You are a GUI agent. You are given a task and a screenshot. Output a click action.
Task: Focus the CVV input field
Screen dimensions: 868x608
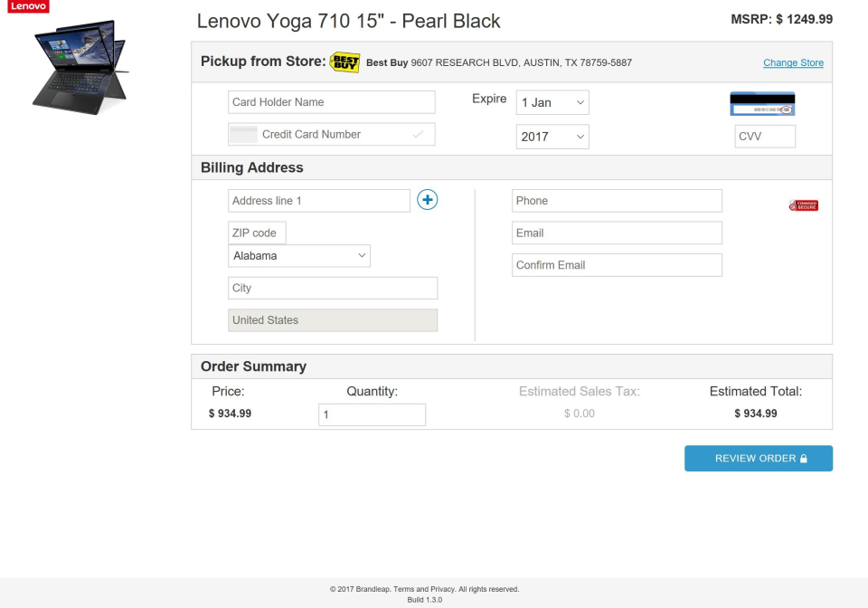click(x=765, y=137)
